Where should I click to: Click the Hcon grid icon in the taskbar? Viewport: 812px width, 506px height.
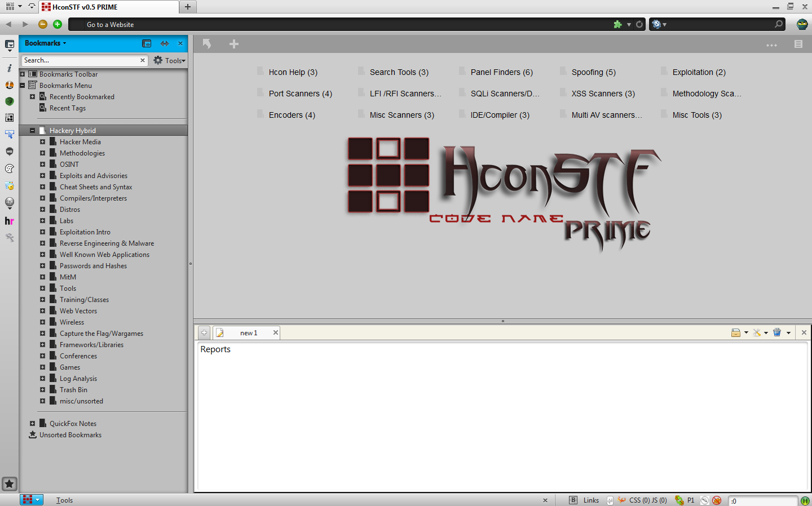(x=27, y=500)
